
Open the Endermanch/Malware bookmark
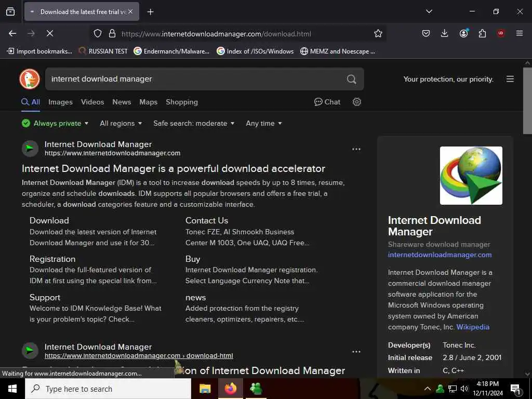click(171, 51)
